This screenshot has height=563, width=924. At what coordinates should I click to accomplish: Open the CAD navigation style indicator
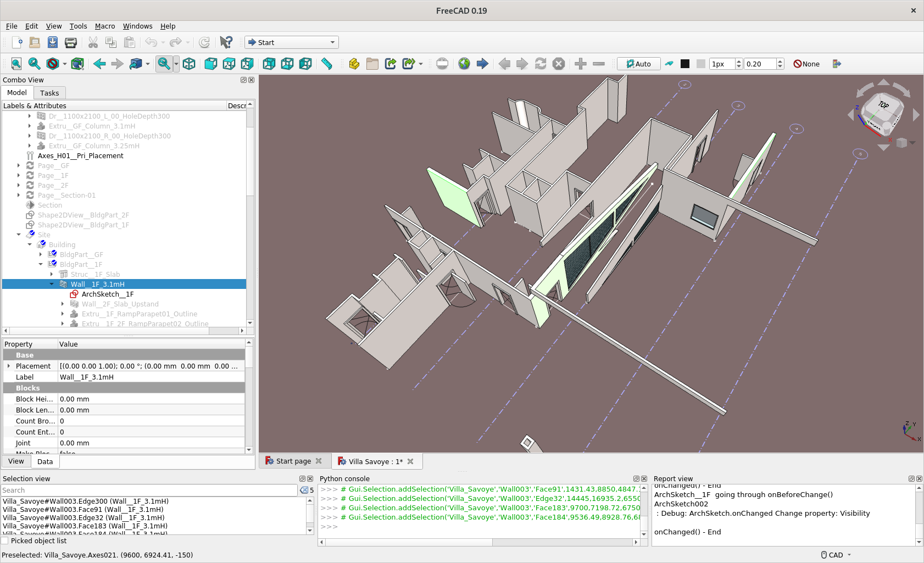click(x=836, y=555)
